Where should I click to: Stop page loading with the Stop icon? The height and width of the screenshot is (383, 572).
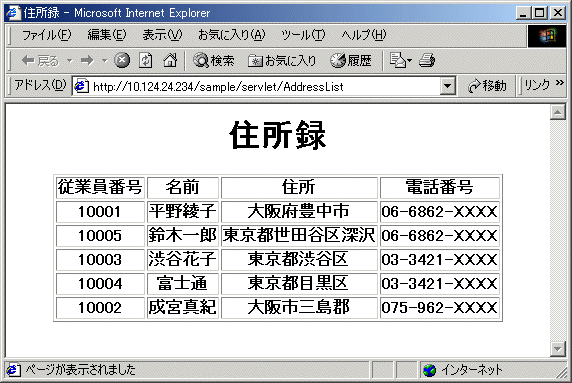tap(122, 61)
